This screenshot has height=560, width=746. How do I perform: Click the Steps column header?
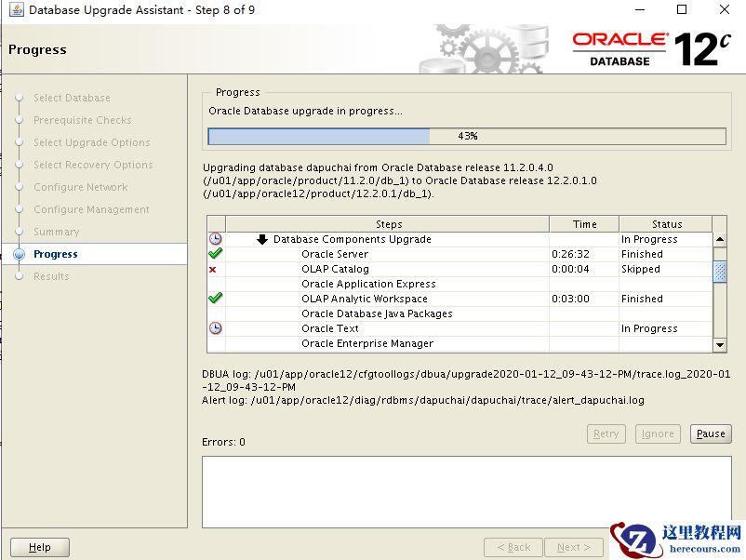[388, 224]
